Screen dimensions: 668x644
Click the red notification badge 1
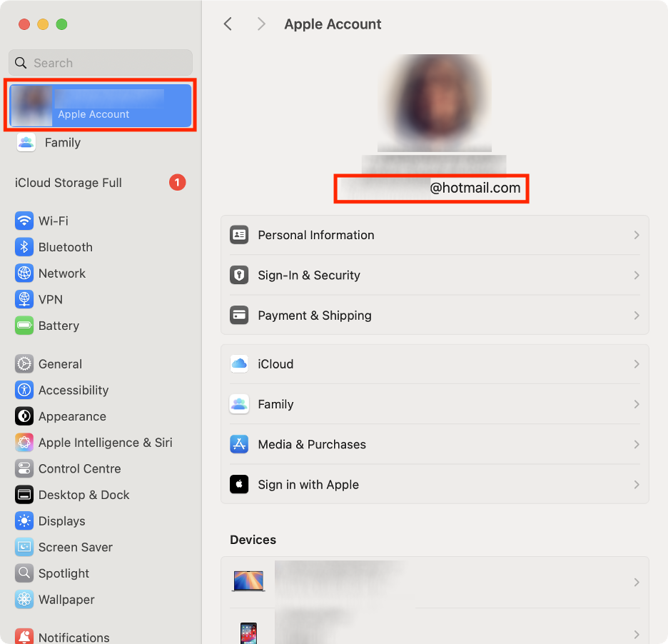point(177,182)
